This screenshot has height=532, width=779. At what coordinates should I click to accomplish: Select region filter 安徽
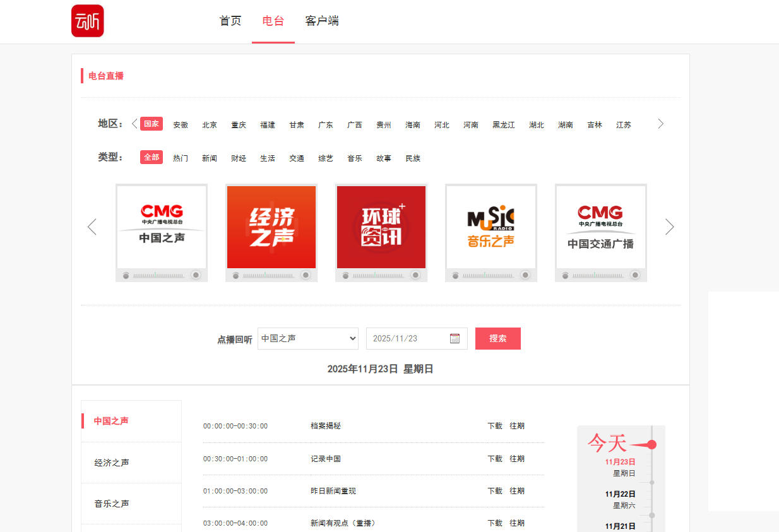click(181, 125)
